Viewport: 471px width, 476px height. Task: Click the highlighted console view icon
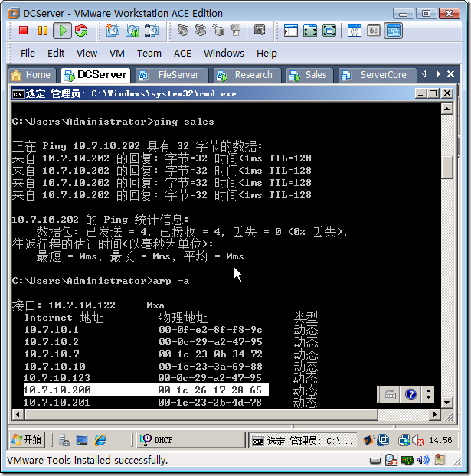pos(393,31)
